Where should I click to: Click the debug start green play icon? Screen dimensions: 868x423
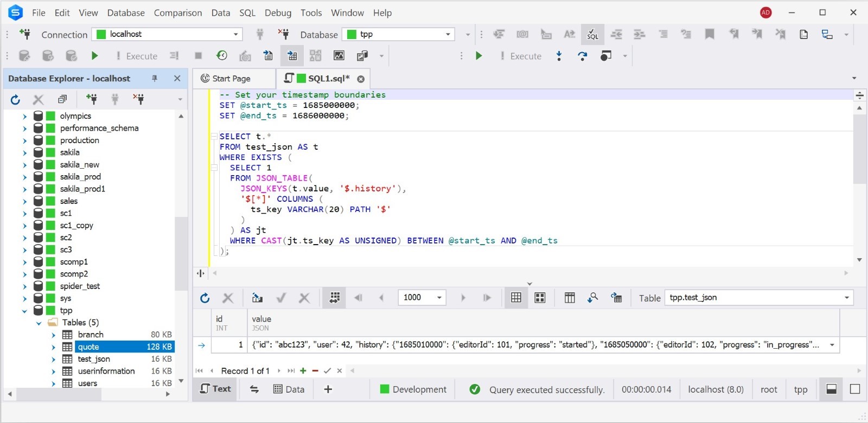coord(478,55)
